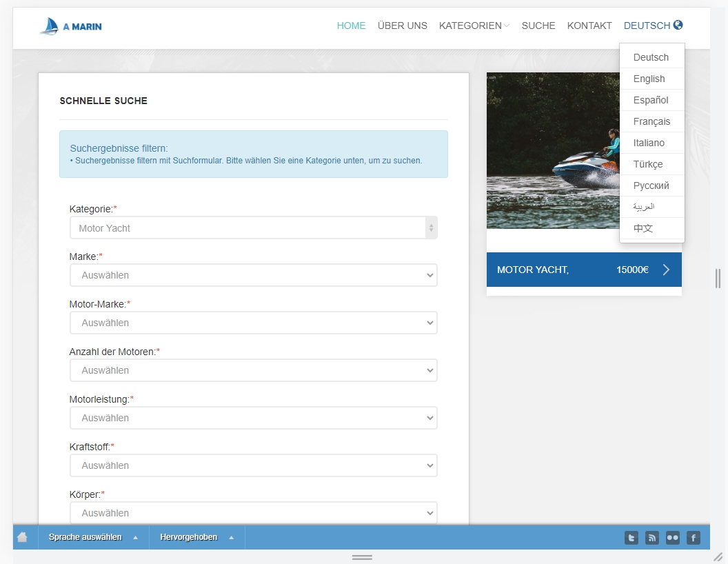Click the home icon in bottom bar
Viewport: 728px width, 564px height.
[x=22, y=537]
